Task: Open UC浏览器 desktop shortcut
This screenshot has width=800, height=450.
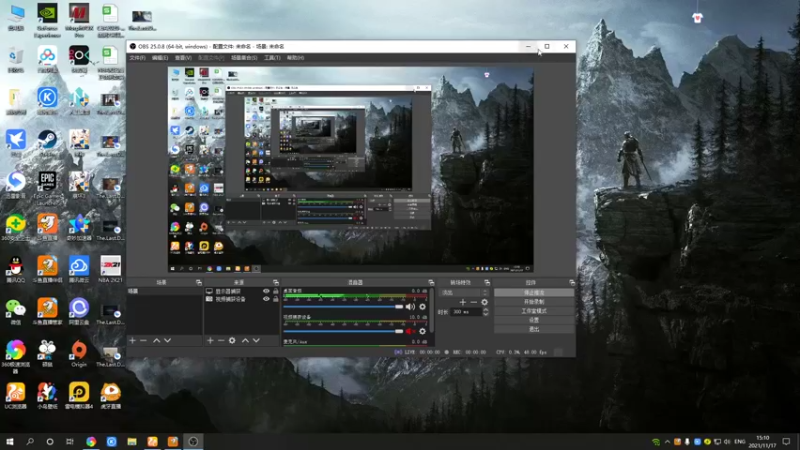Action: point(16,395)
